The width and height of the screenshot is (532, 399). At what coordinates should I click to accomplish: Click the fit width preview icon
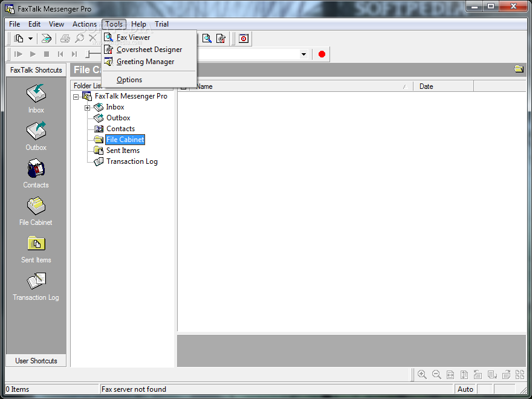pyautogui.click(x=450, y=375)
